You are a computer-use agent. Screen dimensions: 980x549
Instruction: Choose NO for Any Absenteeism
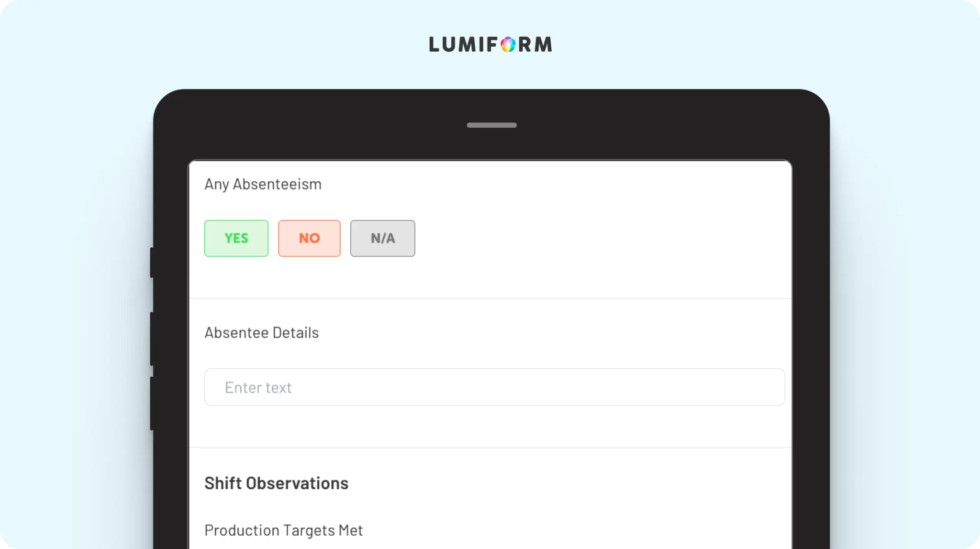310,238
